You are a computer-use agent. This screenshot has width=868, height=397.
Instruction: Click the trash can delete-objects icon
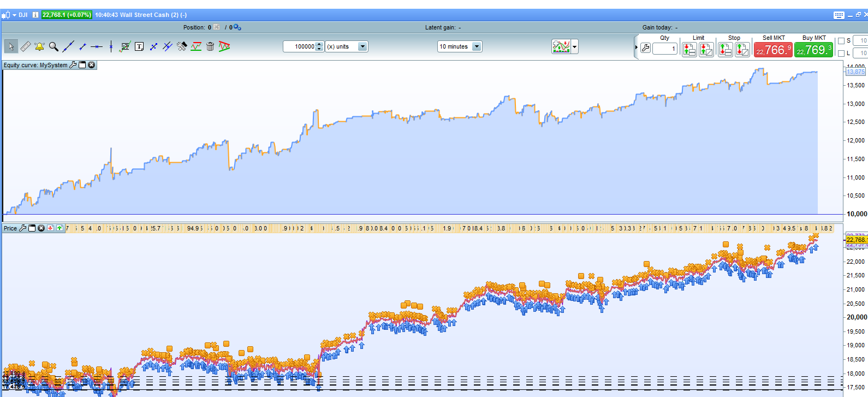point(210,46)
